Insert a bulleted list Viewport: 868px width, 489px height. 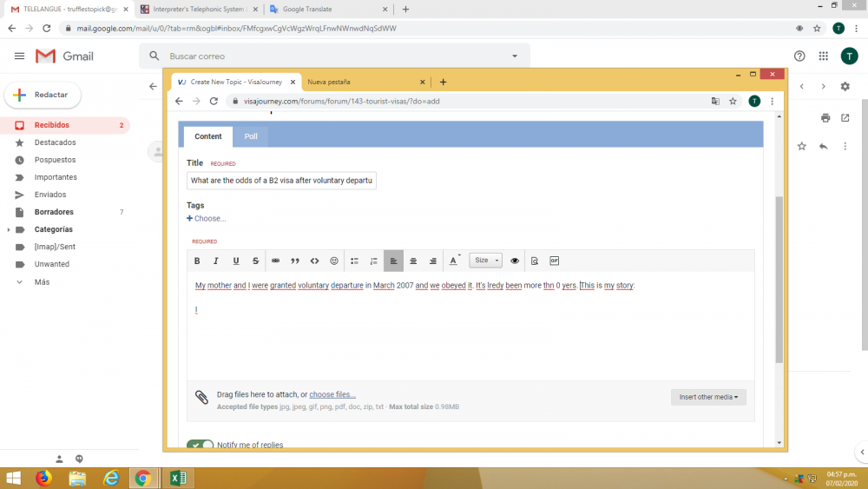click(x=354, y=261)
